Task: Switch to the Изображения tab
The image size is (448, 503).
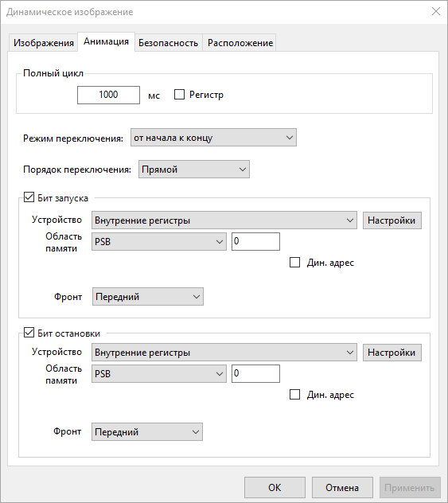Action: coord(43,43)
